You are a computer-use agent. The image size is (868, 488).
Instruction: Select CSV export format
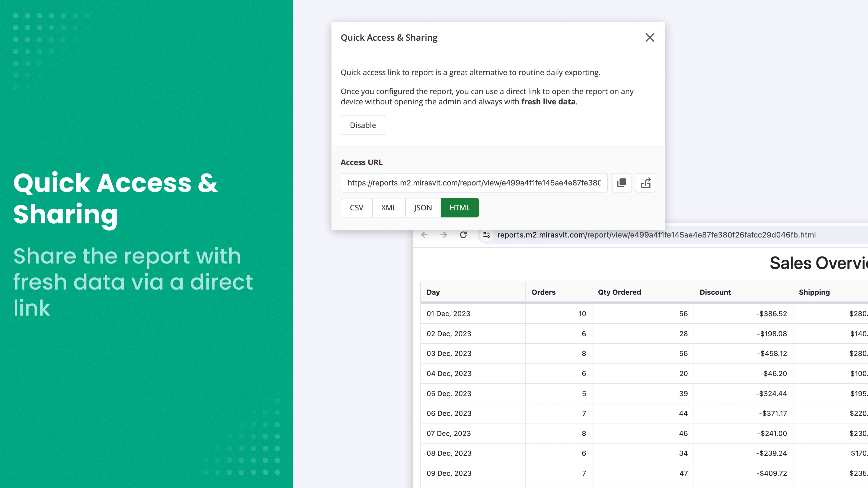356,207
